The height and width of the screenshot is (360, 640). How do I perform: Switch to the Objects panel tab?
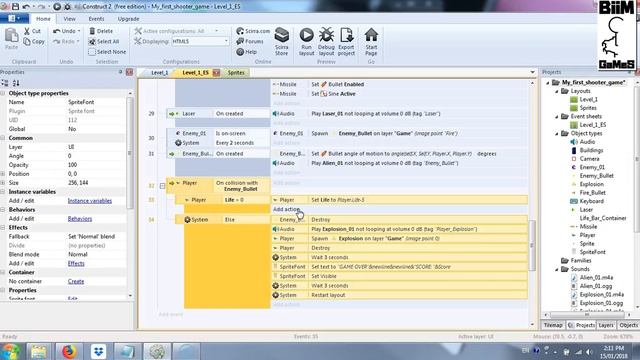point(629,325)
